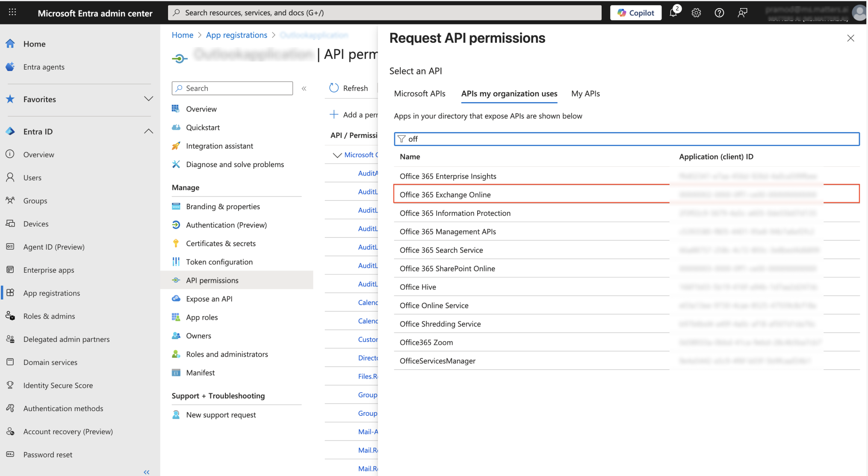Click the App registrations breadcrumb link

[x=236, y=35]
